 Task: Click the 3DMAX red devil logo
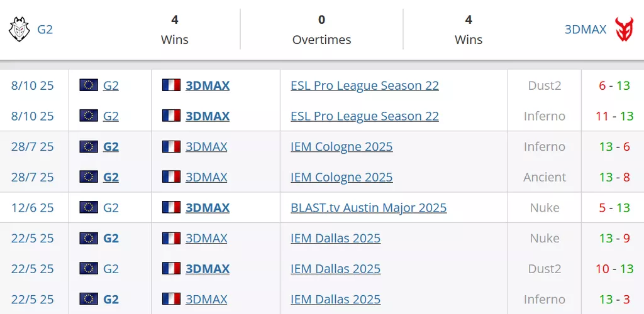click(x=624, y=29)
